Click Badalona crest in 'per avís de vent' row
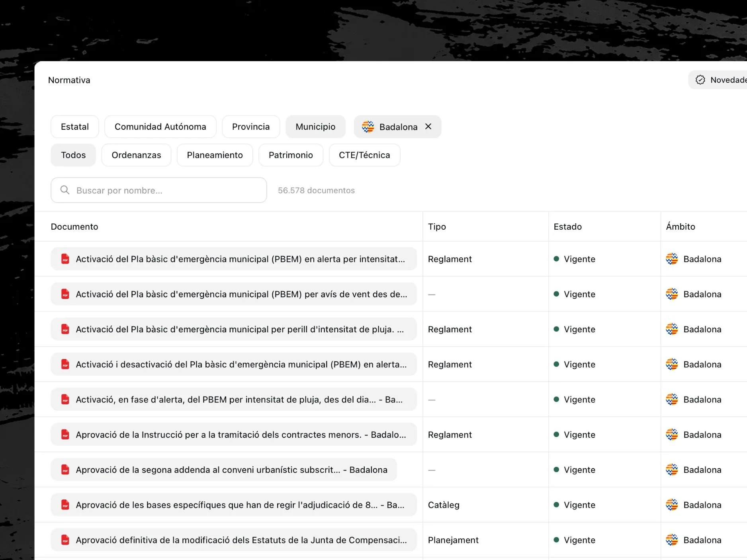Viewport: 747px width, 560px height. [672, 294]
